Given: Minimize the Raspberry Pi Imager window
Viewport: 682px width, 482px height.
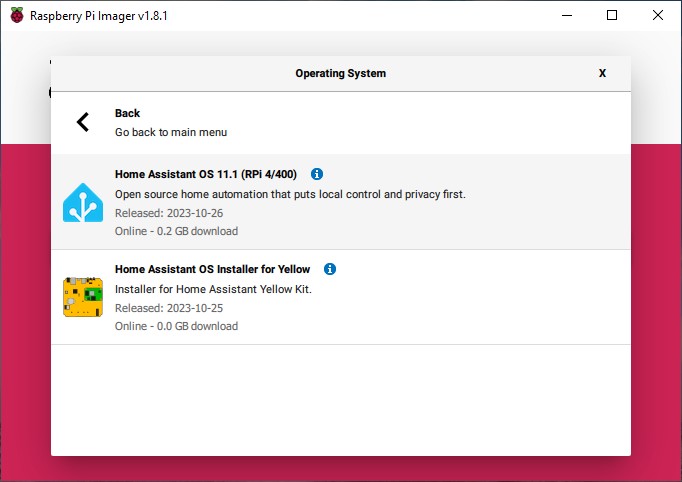Looking at the screenshot, I should tap(567, 15).
